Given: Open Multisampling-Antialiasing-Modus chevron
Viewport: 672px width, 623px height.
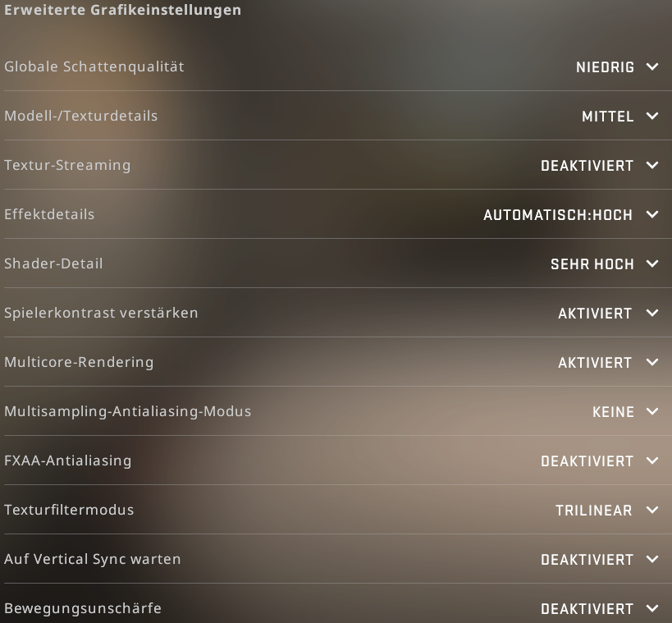Looking at the screenshot, I should click(x=652, y=411).
